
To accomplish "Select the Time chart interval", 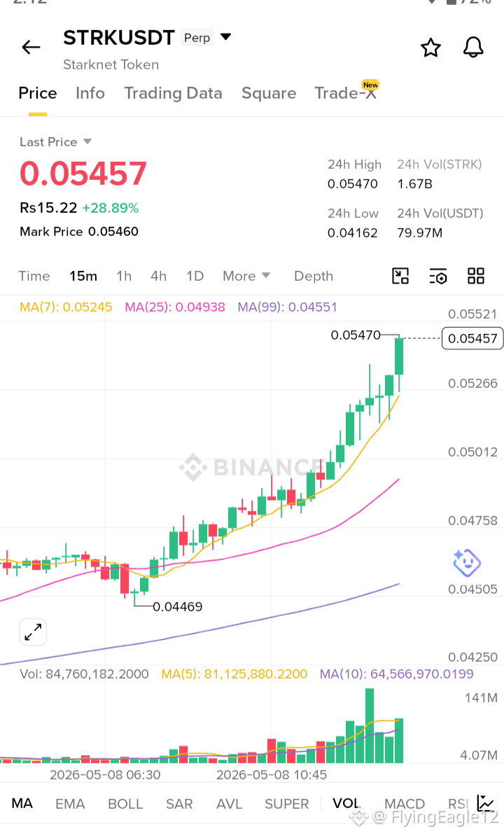I will click(34, 276).
